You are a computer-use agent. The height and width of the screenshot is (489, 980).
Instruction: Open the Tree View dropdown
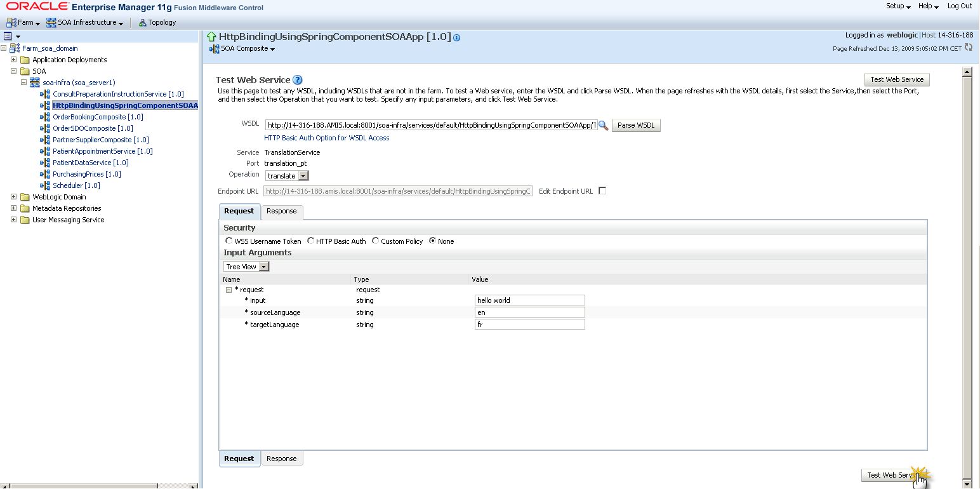pyautogui.click(x=264, y=267)
